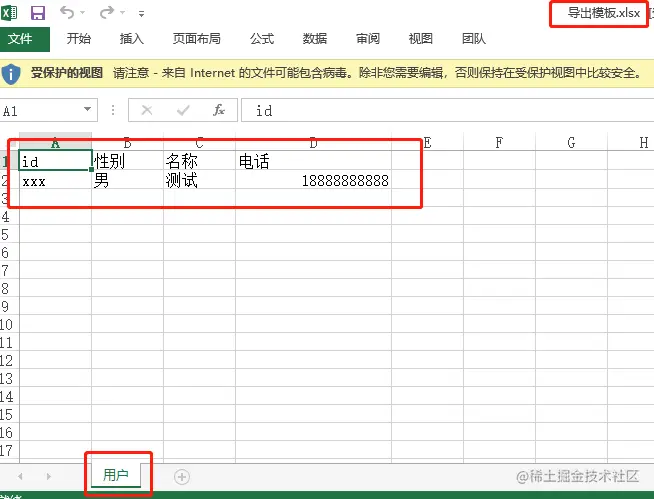Cancel the formula bar entry with X

[146, 110]
